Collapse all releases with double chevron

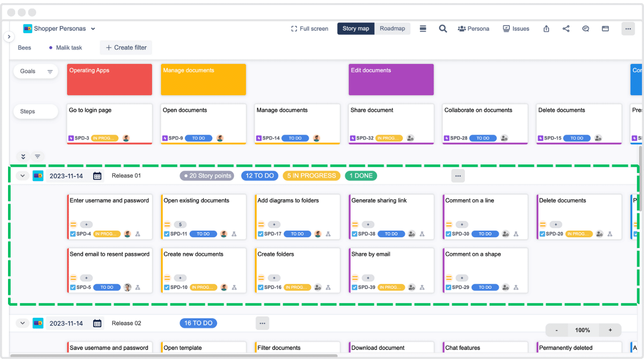(x=23, y=156)
